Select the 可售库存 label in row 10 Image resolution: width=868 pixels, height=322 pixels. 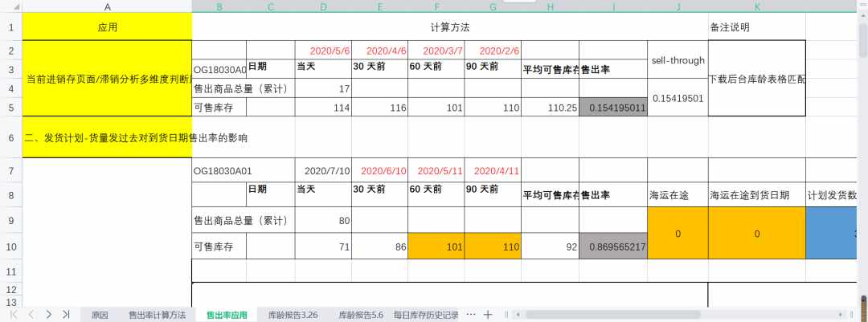(219, 247)
